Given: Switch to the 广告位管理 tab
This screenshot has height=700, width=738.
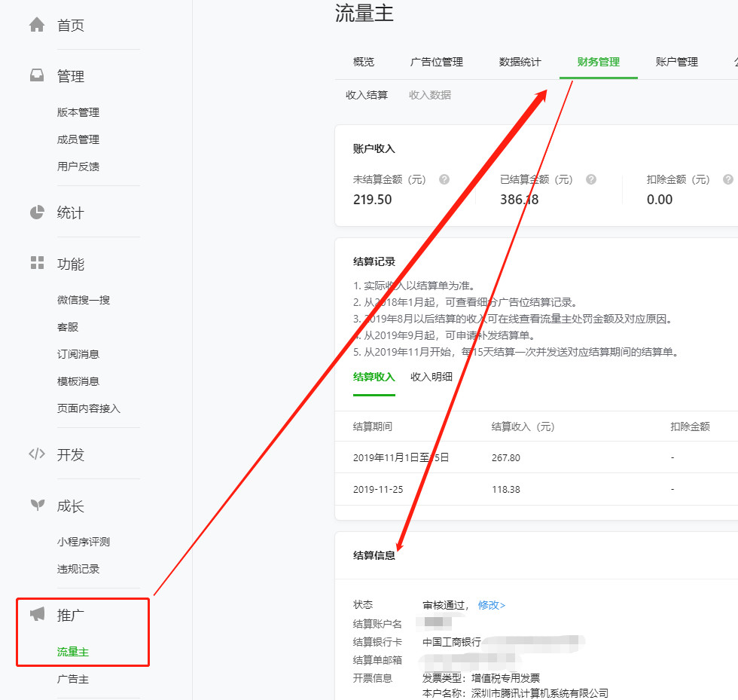Looking at the screenshot, I should 436,62.
